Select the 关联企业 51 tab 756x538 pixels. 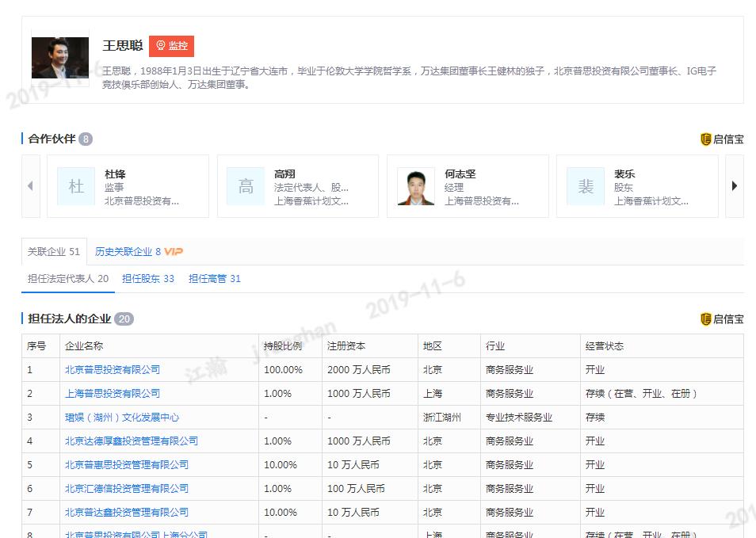tap(54, 252)
